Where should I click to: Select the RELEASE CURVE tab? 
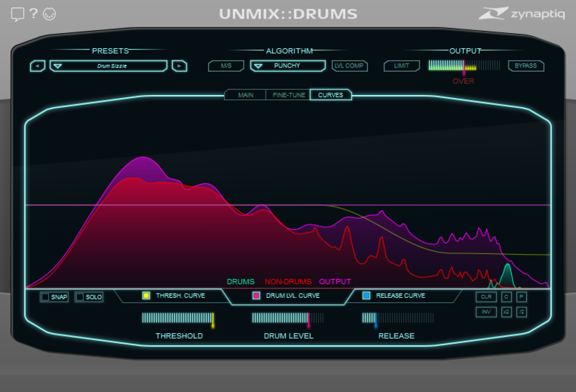coord(402,296)
